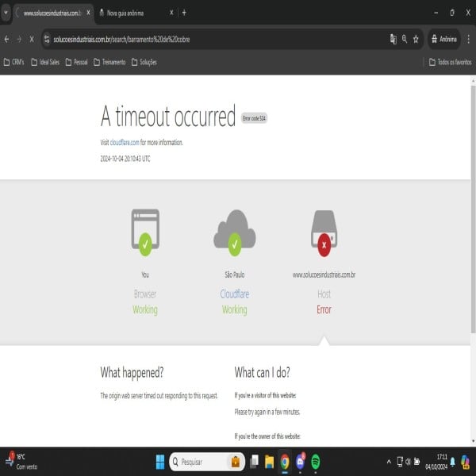The height and width of the screenshot is (476, 476).
Task: Open Google Chrome from taskbar
Action: [285, 462]
